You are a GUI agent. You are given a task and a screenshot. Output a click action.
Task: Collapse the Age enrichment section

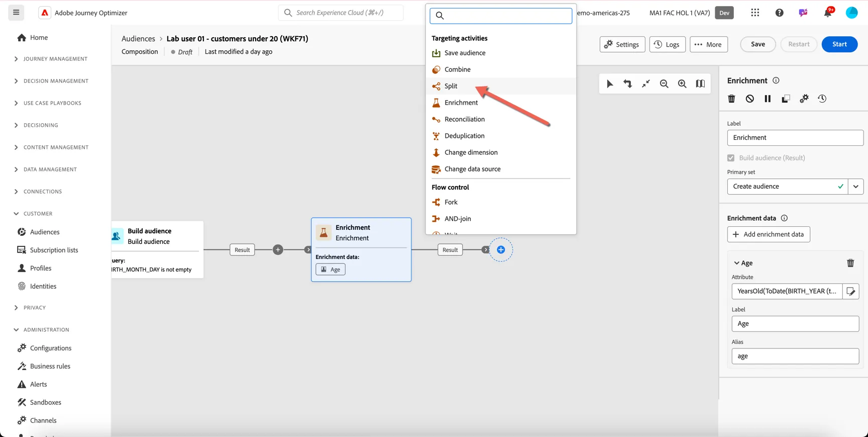(736, 263)
